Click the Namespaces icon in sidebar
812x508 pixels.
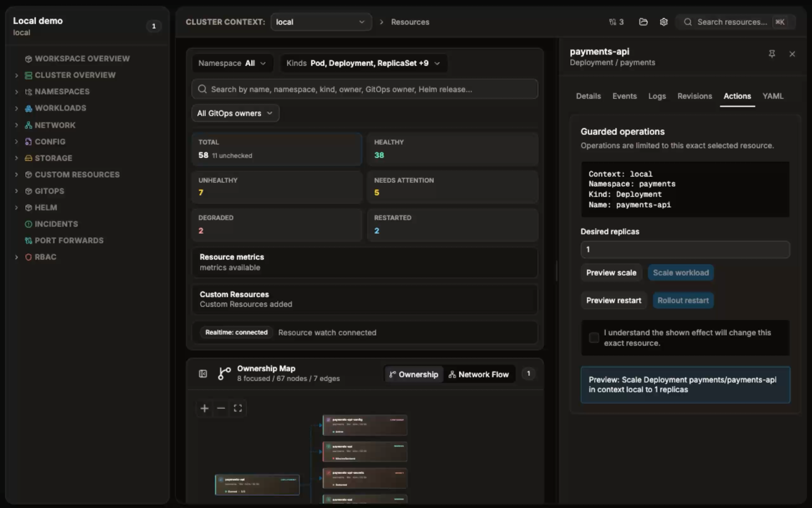coord(29,92)
